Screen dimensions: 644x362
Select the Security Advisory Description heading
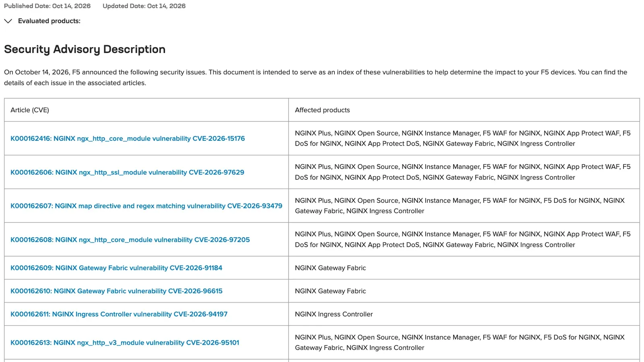coord(85,49)
